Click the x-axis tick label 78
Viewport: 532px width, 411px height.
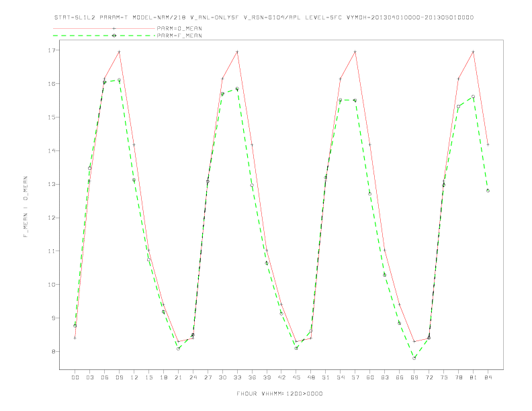458,377
